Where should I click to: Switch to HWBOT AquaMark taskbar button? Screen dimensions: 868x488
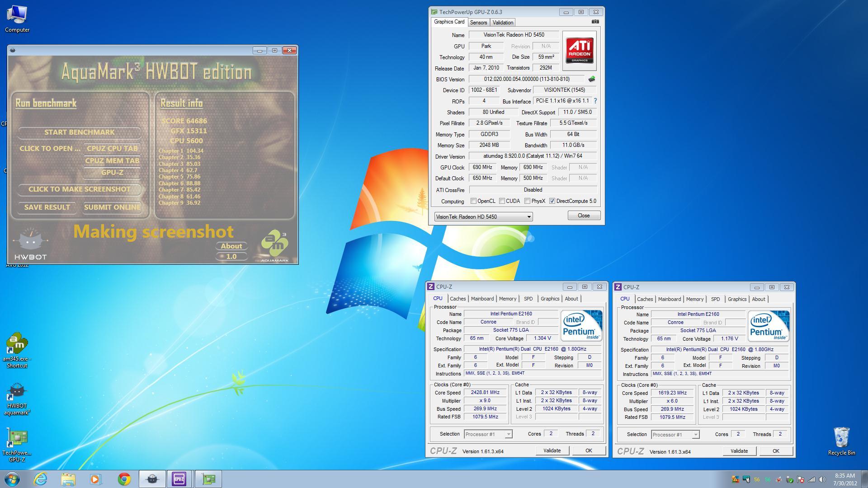(x=152, y=479)
